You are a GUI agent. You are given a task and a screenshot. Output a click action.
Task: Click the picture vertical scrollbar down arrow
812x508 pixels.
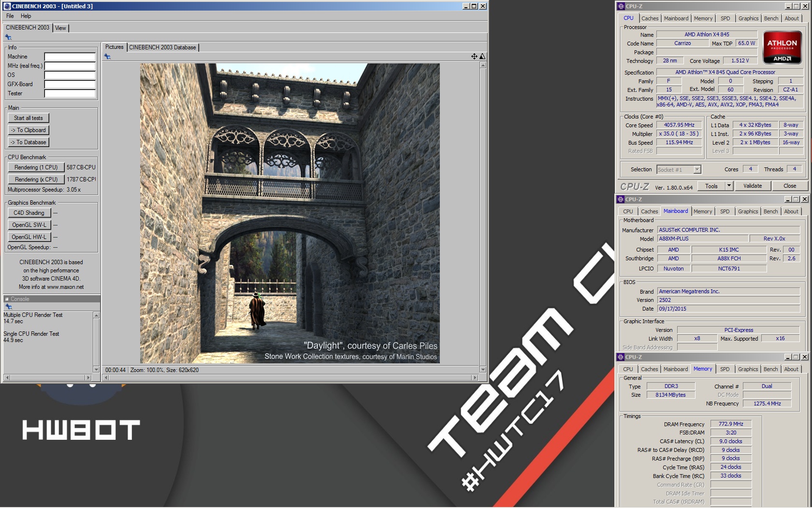coord(483,370)
